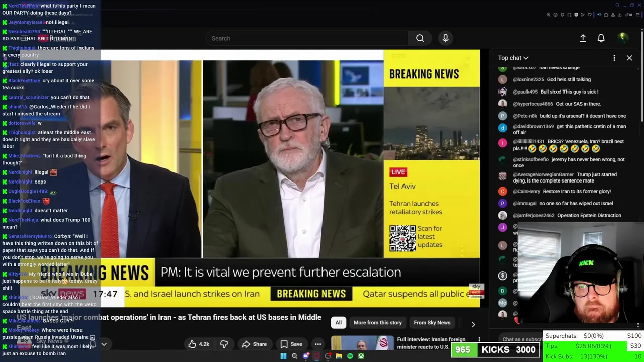The image size is (644, 362).
Task: Show next category chips arrow
Action: (x=473, y=324)
